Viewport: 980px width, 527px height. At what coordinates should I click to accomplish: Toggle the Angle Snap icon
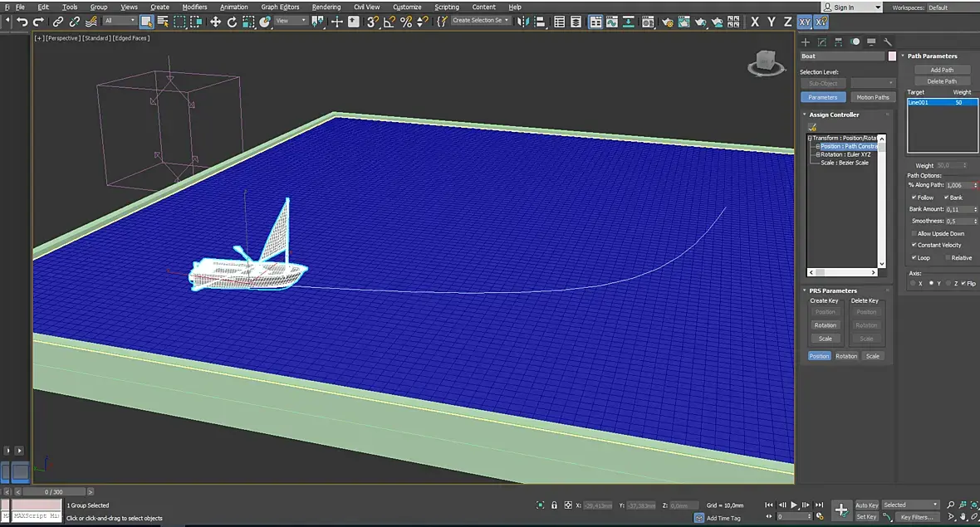(389, 22)
